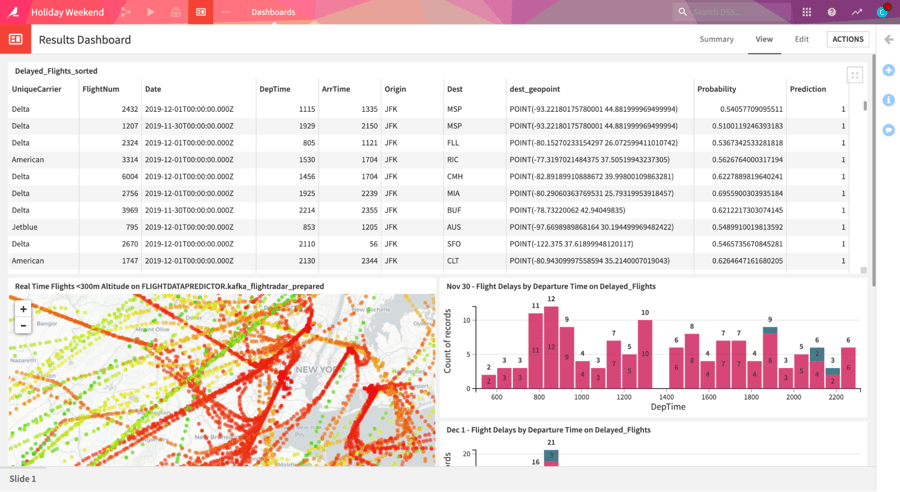Open the info icon in right sidebar
This screenshot has height=492, width=900.
(889, 100)
